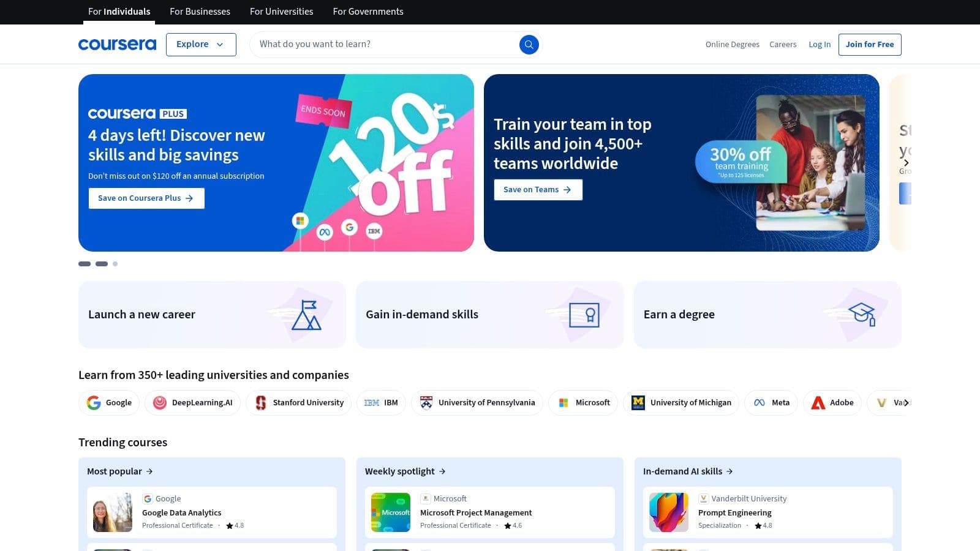
Task: Open the Google Data Analytics course thumbnail
Action: (113, 512)
